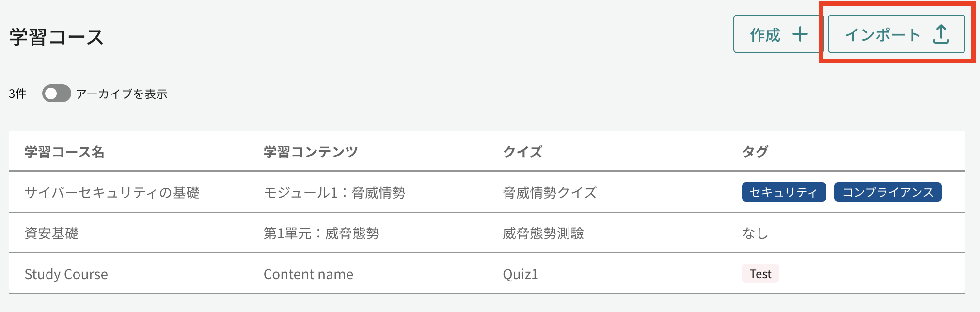Click the upload icon in インポート button
This screenshot has height=312, width=980.
pyautogui.click(x=941, y=34)
